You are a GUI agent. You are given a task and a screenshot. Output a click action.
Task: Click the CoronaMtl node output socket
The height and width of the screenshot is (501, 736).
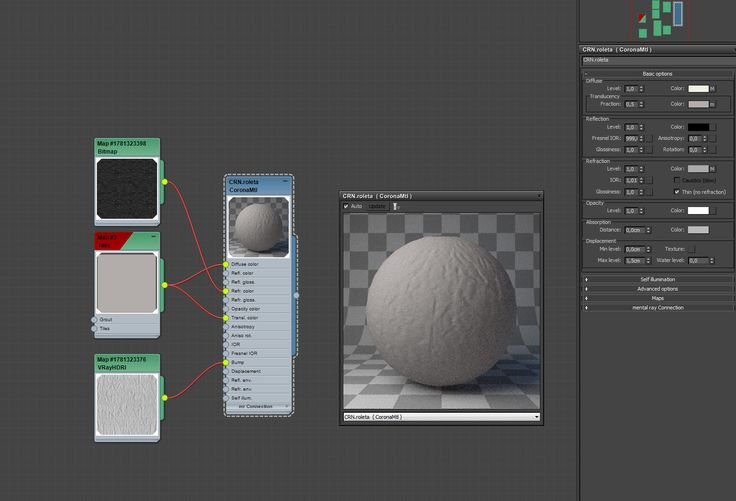[296, 295]
